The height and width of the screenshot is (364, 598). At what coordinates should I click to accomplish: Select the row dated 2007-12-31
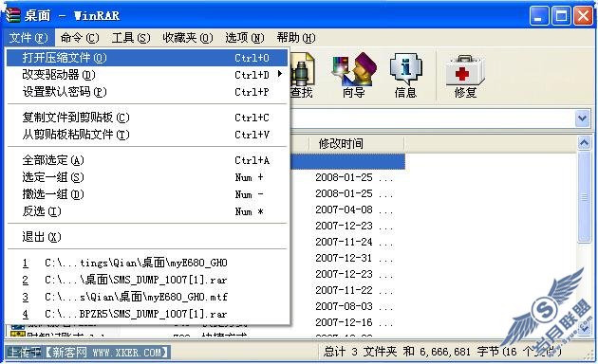pyautogui.click(x=353, y=258)
